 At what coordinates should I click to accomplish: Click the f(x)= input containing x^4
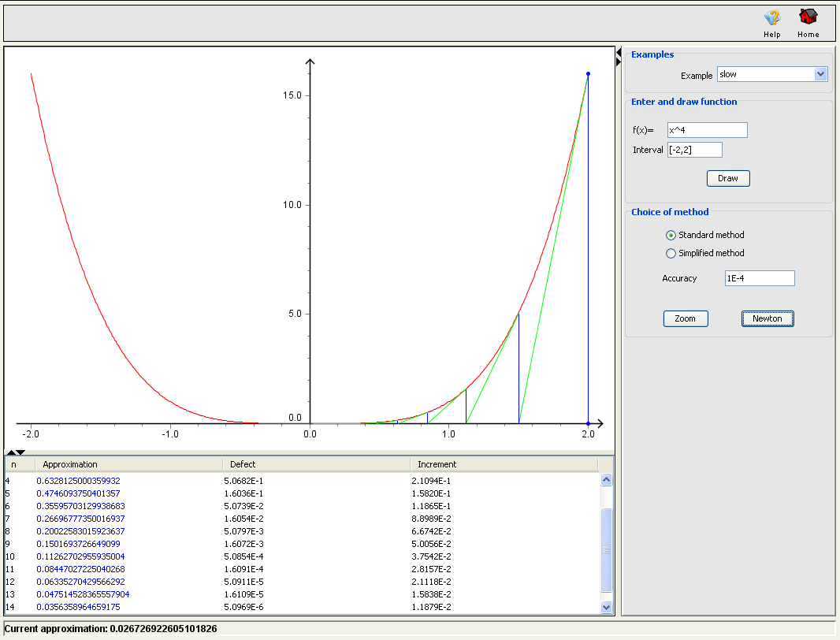[x=707, y=130]
